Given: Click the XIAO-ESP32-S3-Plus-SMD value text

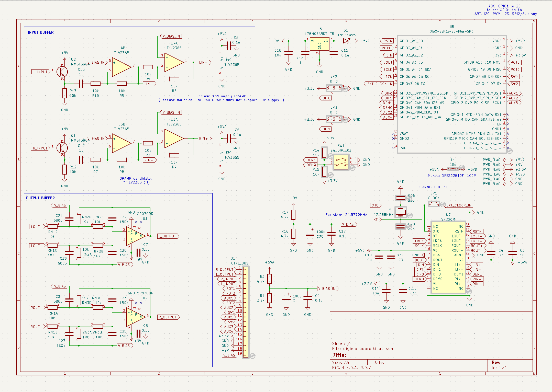Looking at the screenshot, I should (452, 31).
